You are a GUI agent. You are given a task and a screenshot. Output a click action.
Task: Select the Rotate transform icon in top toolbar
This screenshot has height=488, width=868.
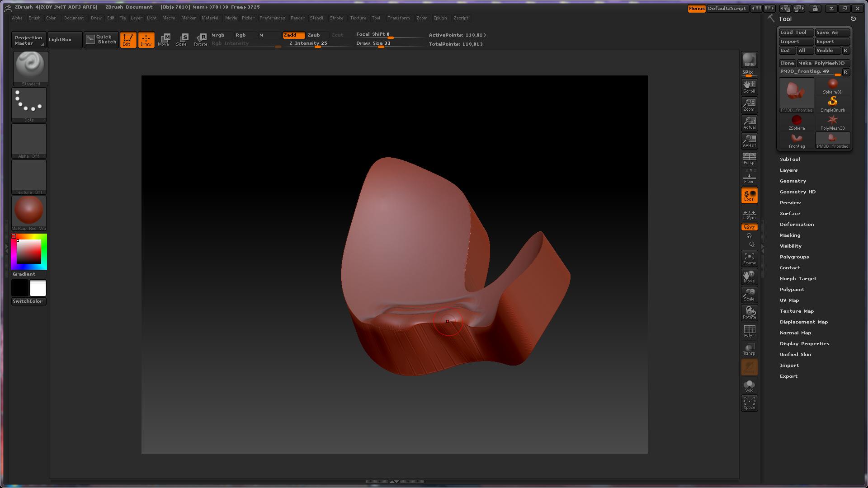201,39
